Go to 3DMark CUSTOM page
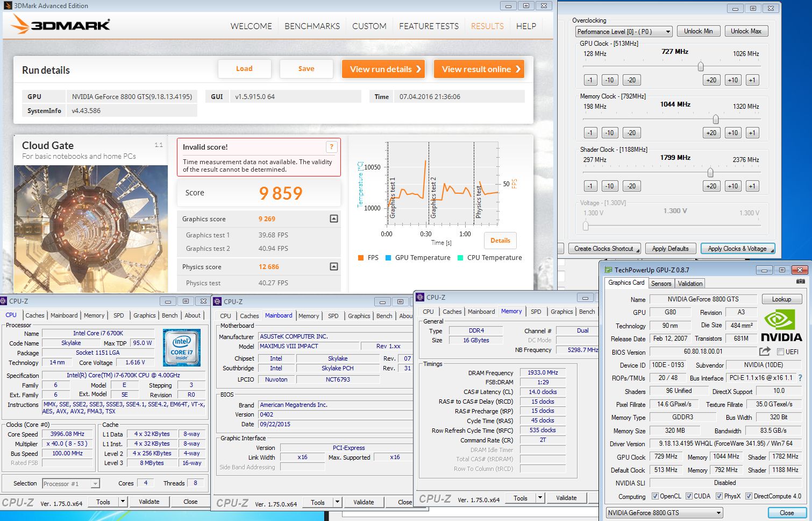Viewport: 812px width, 521px height. point(369,26)
